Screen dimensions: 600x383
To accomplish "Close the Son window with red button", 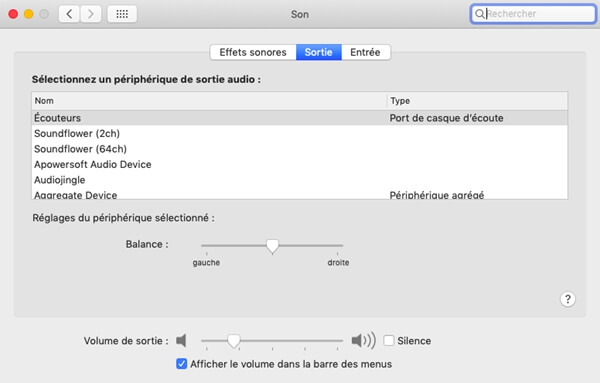I will pyautogui.click(x=13, y=14).
